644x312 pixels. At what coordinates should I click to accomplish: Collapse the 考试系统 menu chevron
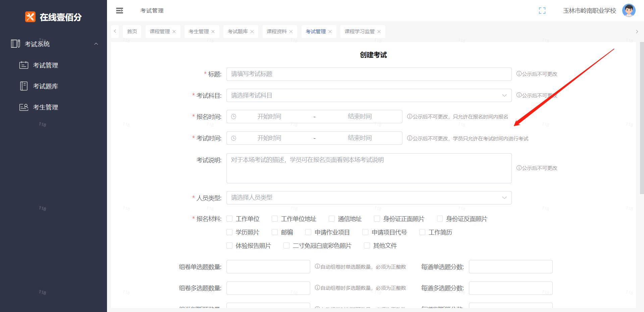96,44
